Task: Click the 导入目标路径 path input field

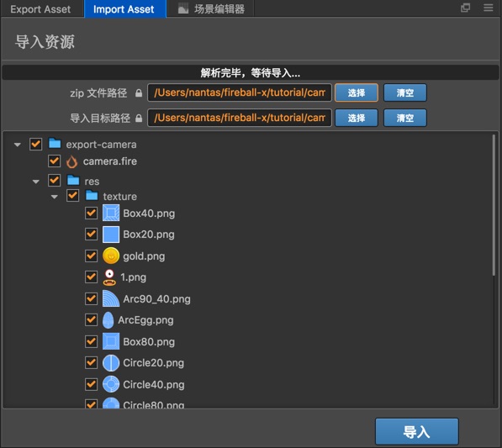Action: 240,118
